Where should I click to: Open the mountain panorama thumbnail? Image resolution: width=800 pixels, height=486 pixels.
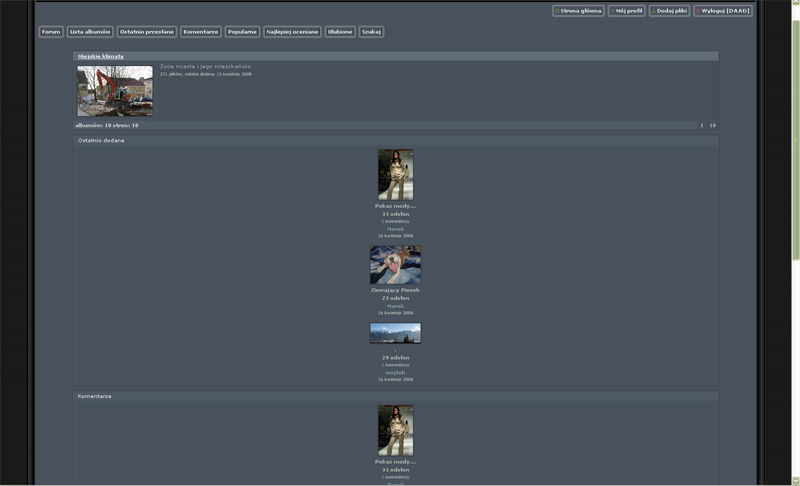[x=395, y=333]
